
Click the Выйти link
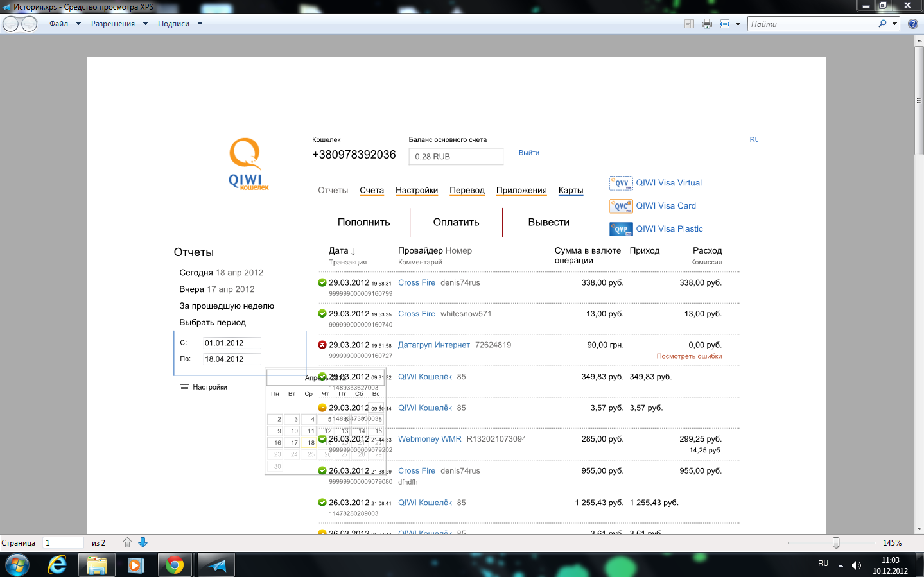click(529, 153)
